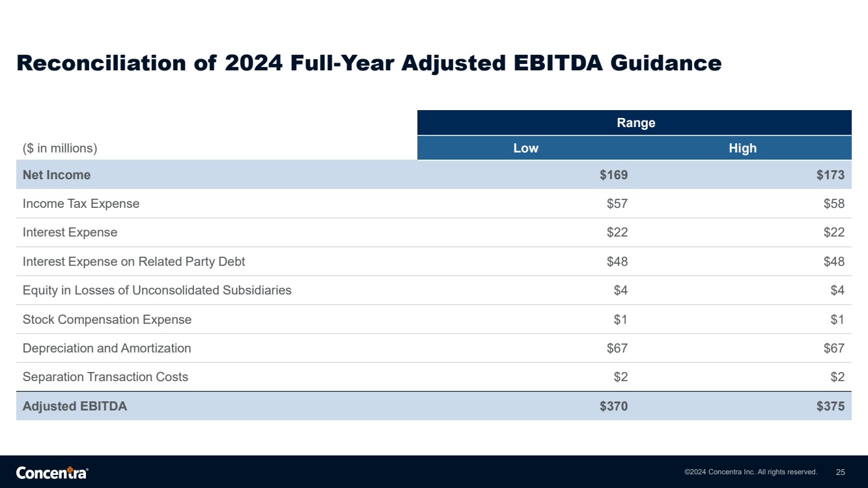Click the slide page number 25
Image resolution: width=868 pixels, height=488 pixels.
840,472
